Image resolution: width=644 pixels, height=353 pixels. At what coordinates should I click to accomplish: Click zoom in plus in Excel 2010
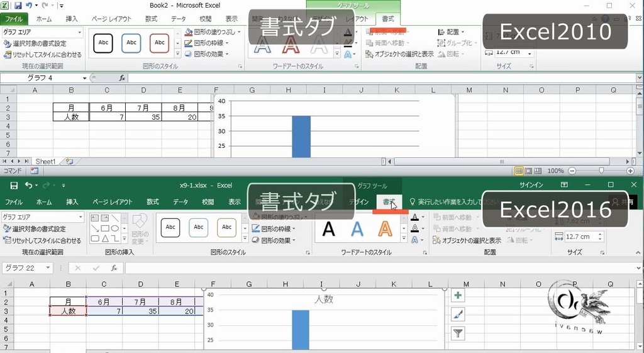click(630, 171)
